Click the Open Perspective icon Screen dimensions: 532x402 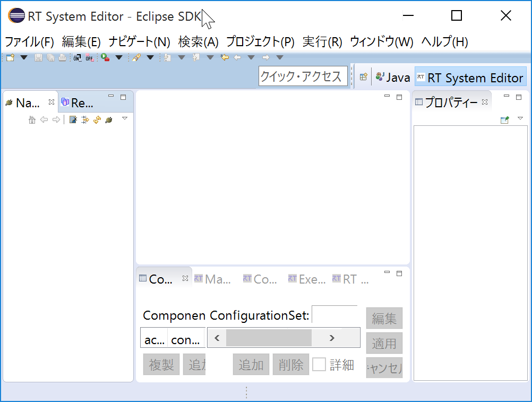point(363,77)
